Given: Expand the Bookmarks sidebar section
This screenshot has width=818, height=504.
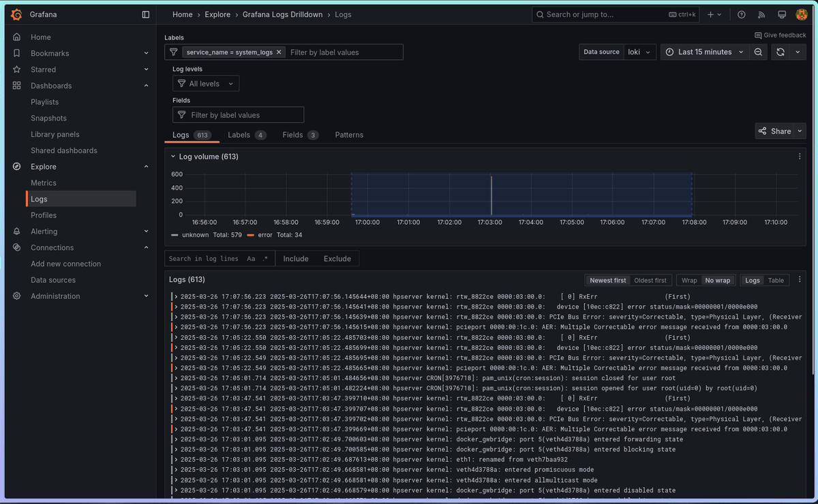Looking at the screenshot, I should [146, 53].
